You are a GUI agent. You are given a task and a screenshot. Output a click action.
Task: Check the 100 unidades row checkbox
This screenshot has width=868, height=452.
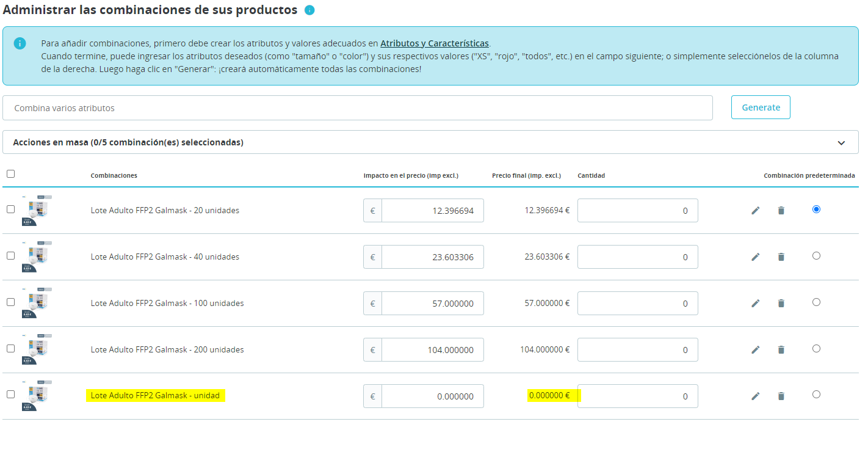[10, 302]
